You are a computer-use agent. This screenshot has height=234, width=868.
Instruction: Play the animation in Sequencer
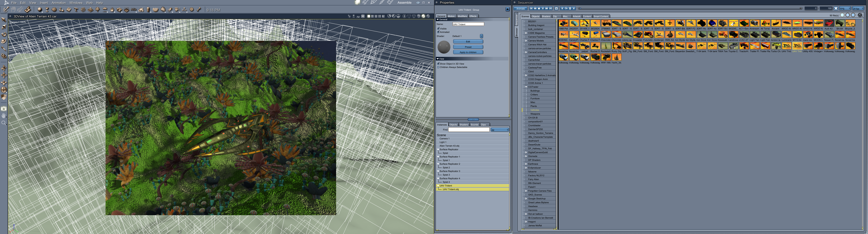pos(543,8)
